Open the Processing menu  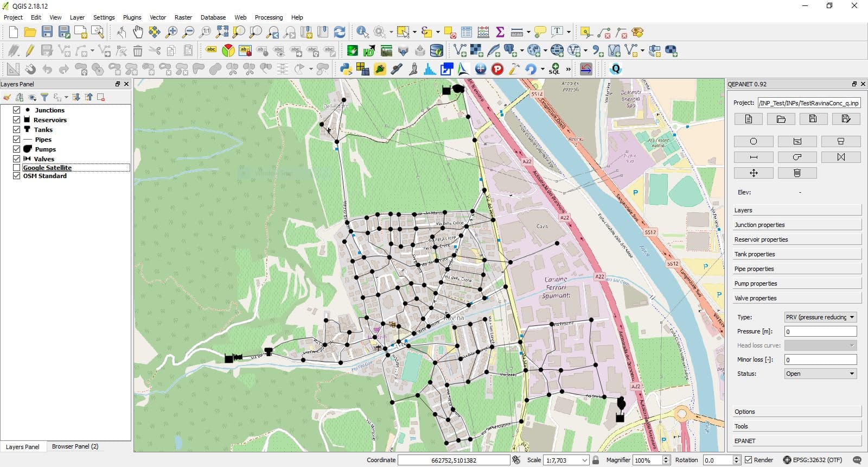coord(269,17)
